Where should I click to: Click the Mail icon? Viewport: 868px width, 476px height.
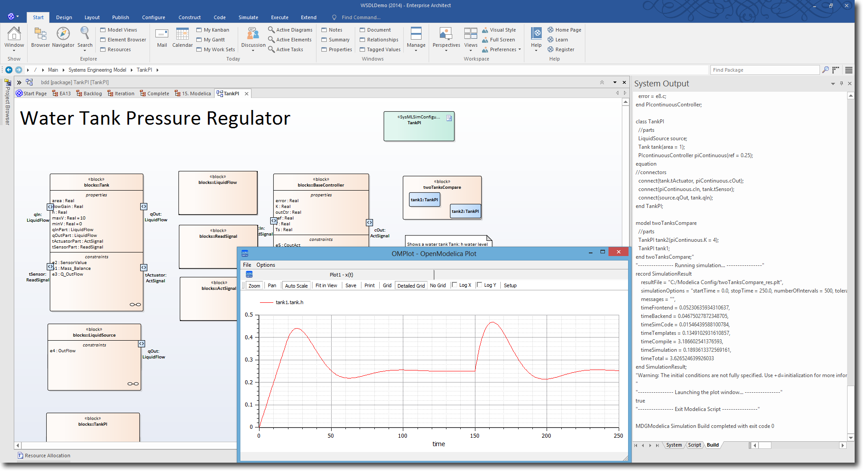[162, 34]
